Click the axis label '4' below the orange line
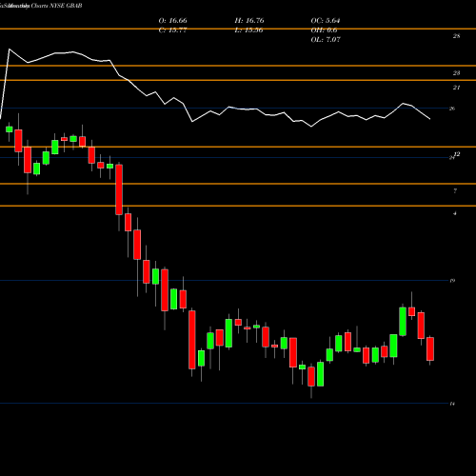This screenshot has height=476, width=476. pos(455,213)
